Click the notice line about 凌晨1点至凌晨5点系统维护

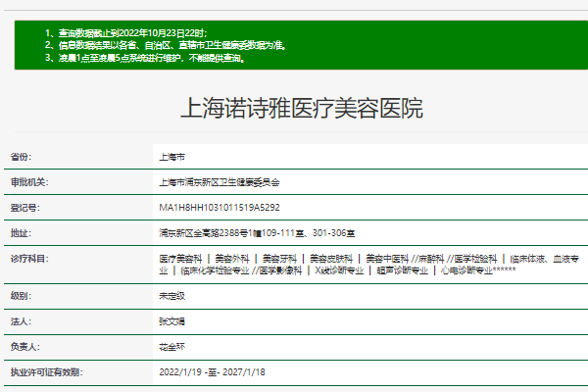(145, 58)
